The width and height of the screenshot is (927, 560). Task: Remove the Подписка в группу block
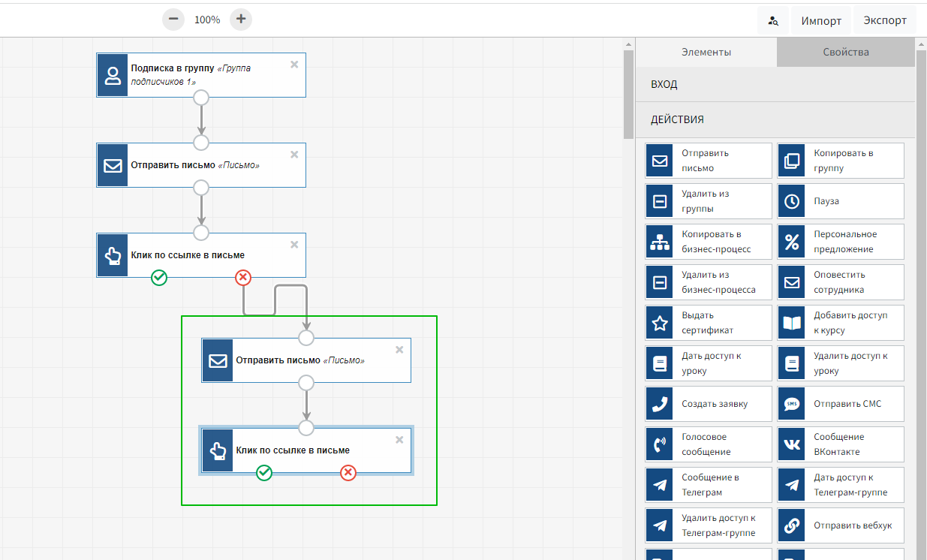pyautogui.click(x=294, y=65)
